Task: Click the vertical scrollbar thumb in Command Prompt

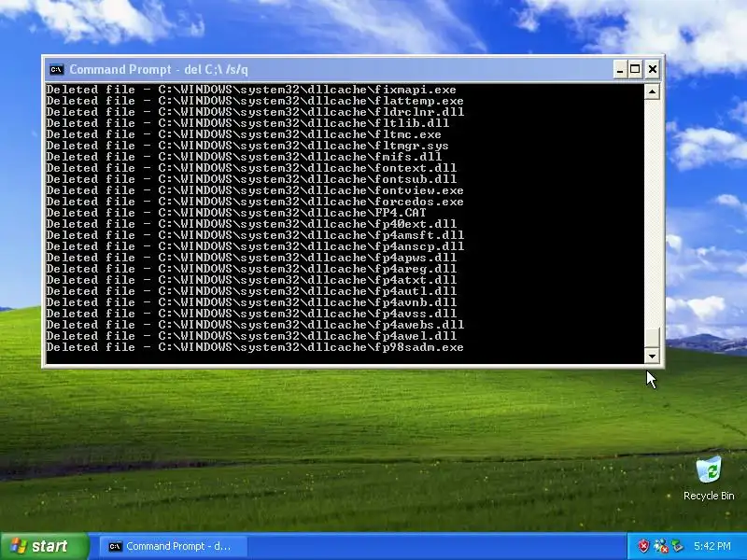Action: 652,338
